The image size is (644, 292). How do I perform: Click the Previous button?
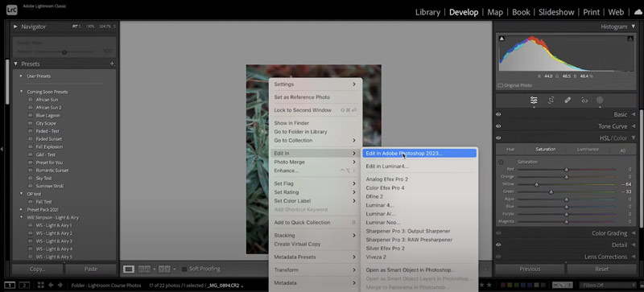[530, 269]
